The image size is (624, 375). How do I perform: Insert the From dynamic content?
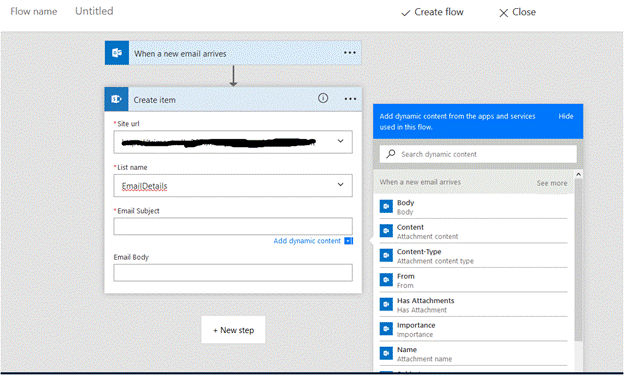click(473, 280)
